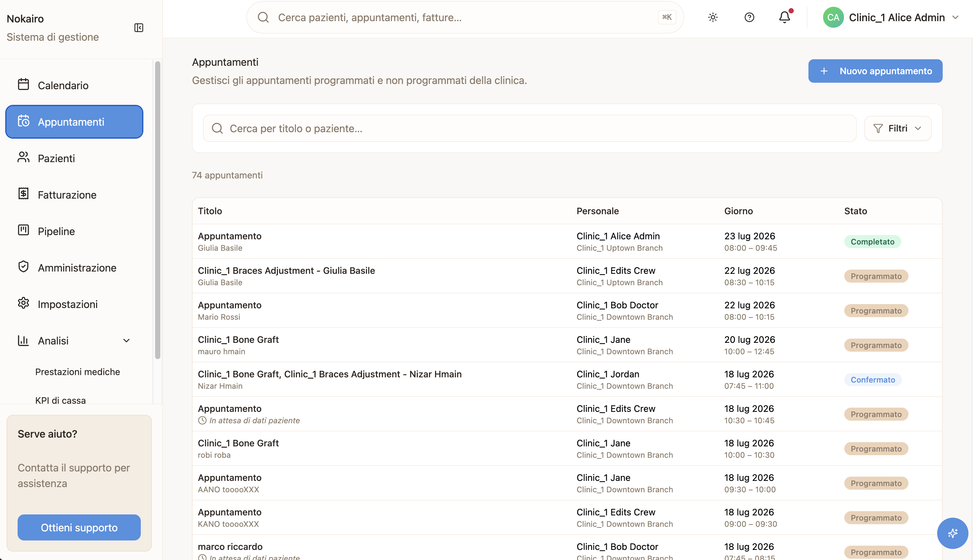The height and width of the screenshot is (560, 973).
Task: Navigate to Pipeline
Action: 74,231
